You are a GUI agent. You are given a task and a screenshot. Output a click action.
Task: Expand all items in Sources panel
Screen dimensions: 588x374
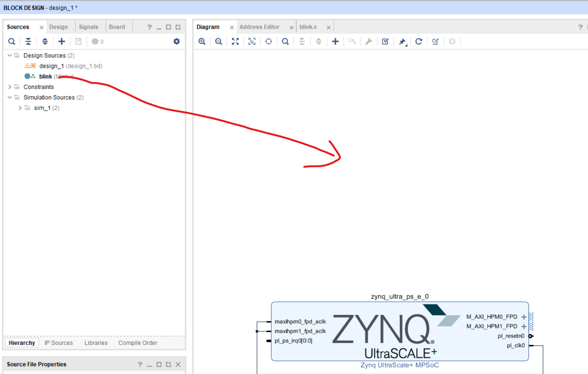tap(45, 42)
